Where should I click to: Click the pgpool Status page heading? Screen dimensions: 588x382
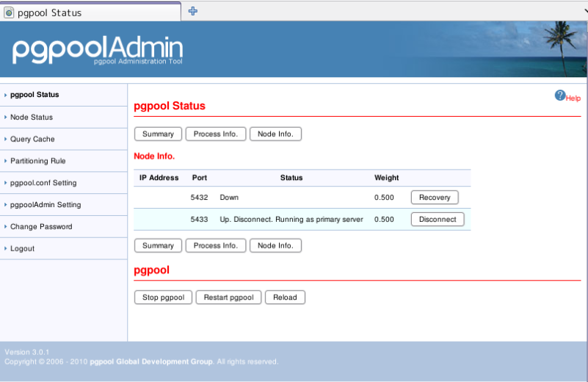click(x=170, y=106)
